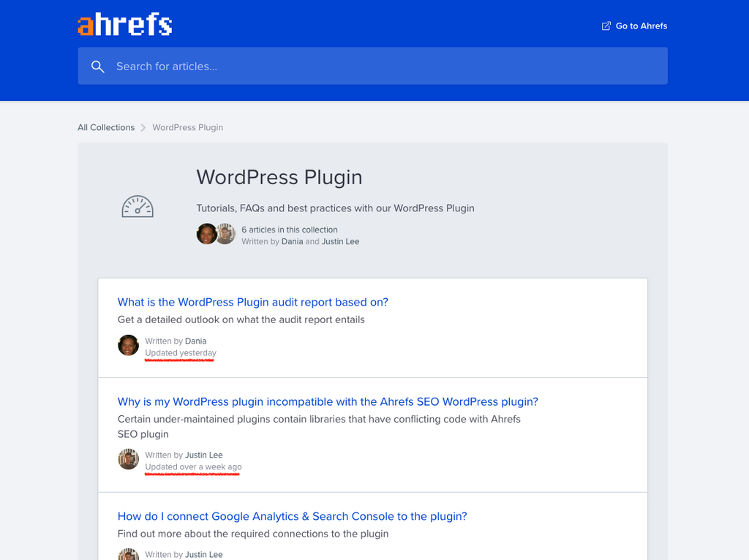Click the external link icon beside Go to Ahrefs
Screen dimensions: 749x560
pos(606,26)
